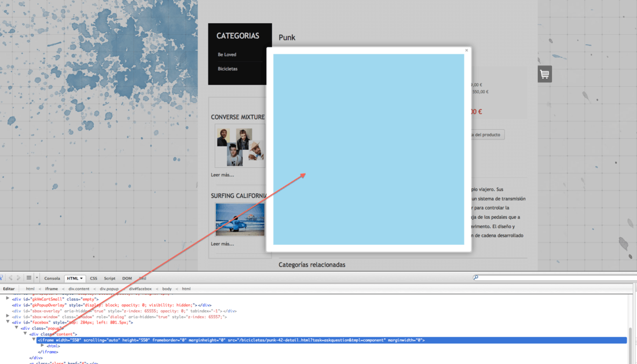The width and height of the screenshot is (637, 364).
Task: Click the Firebug inspect element icon
Action: click(1, 278)
